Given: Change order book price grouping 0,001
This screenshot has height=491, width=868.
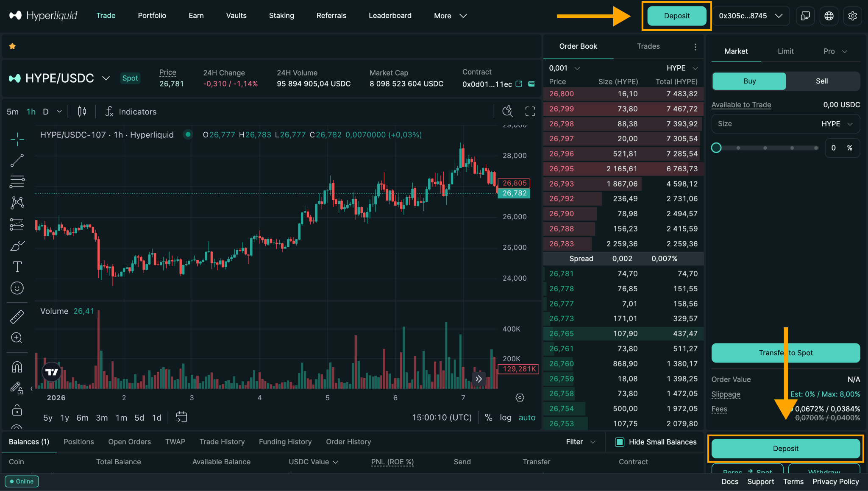Looking at the screenshot, I should (564, 68).
